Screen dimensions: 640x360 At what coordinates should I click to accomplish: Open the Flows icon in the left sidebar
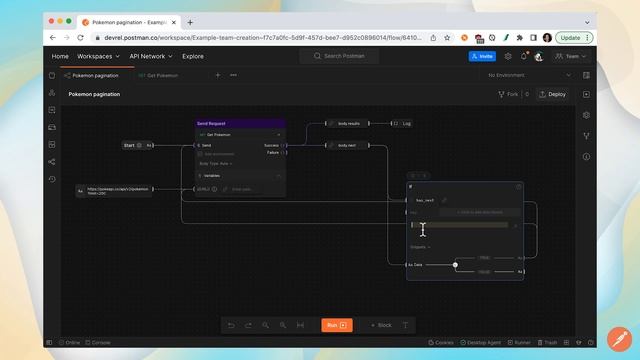52,162
